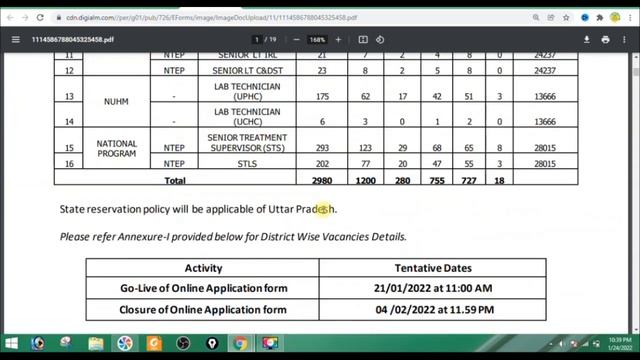Click the 'Tentative Dates' column header
Image resolution: width=640 pixels, height=360 pixels.
pyautogui.click(x=433, y=268)
